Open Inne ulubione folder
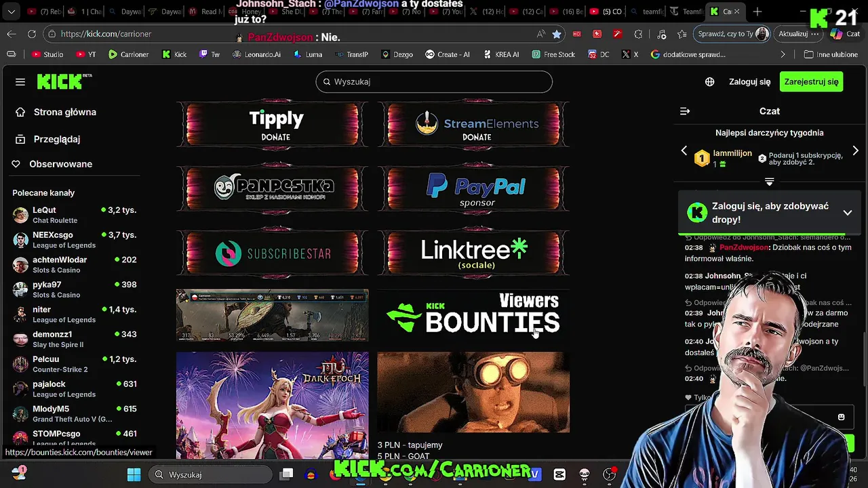Screen dimensions: 868x488 (x=831, y=54)
